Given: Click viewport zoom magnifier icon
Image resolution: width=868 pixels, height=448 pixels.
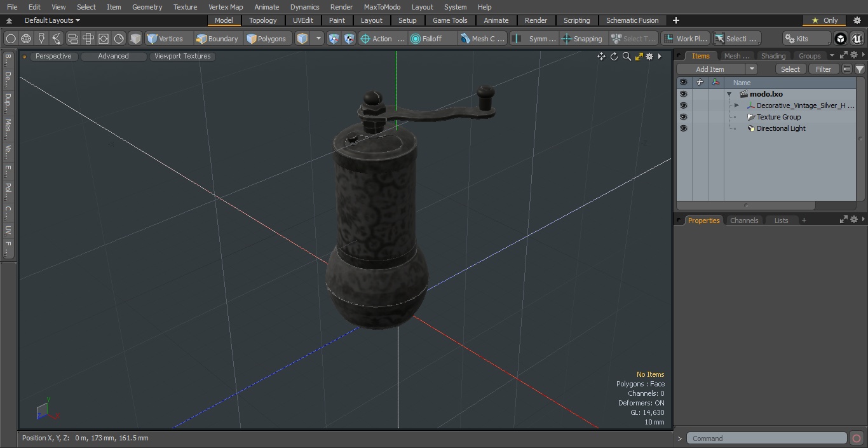Looking at the screenshot, I should click(627, 57).
